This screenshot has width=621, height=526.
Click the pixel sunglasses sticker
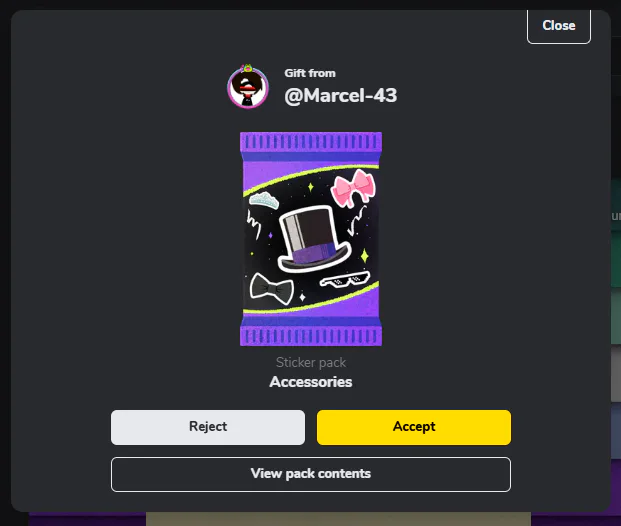345,279
